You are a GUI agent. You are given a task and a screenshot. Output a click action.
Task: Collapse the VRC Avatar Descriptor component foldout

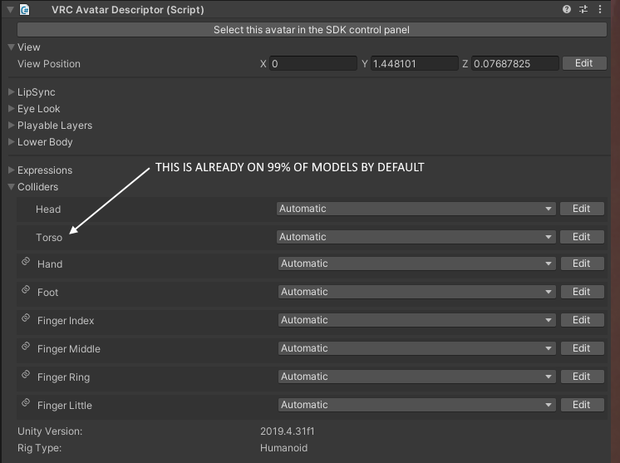11,9
